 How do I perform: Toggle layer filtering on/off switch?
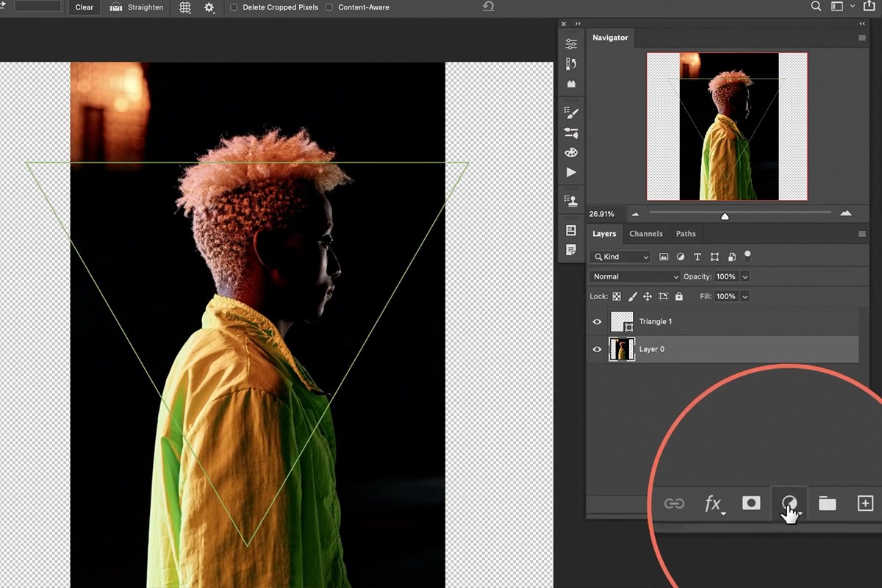747,256
